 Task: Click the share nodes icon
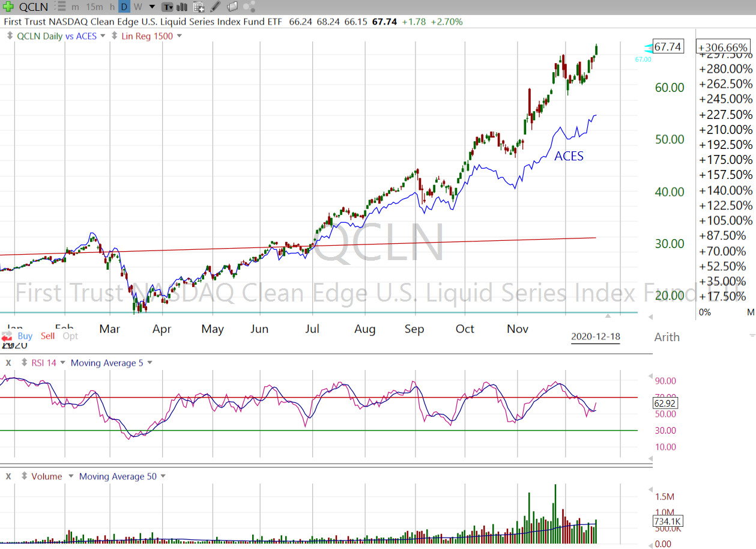(x=250, y=7)
